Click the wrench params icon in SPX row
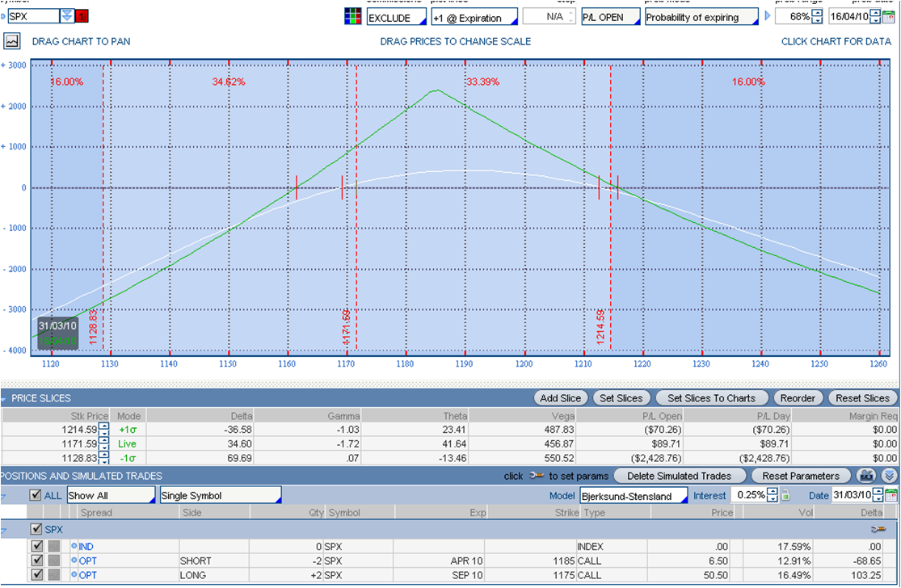Viewport: 901px width, 588px height. pyautogui.click(x=878, y=529)
